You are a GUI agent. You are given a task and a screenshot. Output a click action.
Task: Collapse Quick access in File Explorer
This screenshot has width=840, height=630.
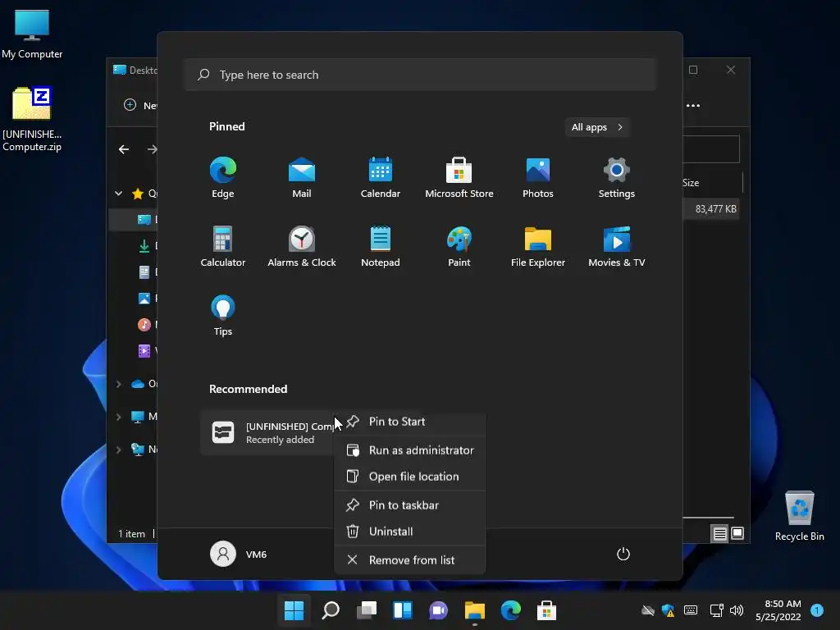coord(118,194)
